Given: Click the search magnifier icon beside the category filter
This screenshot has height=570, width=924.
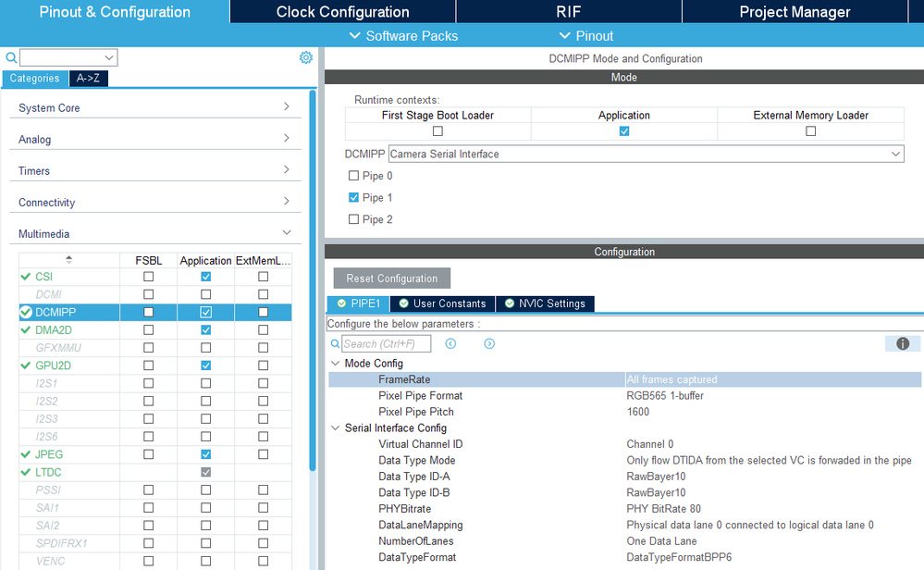Looking at the screenshot, I should (10, 57).
